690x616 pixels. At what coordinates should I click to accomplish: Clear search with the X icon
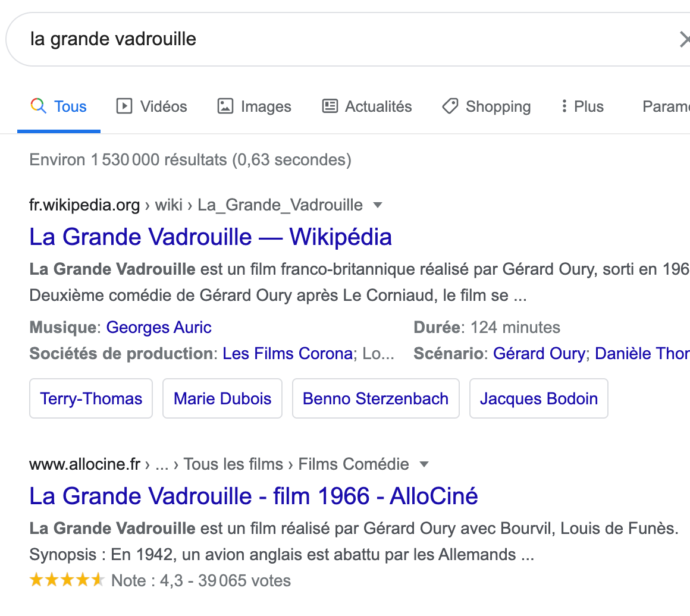click(x=684, y=40)
